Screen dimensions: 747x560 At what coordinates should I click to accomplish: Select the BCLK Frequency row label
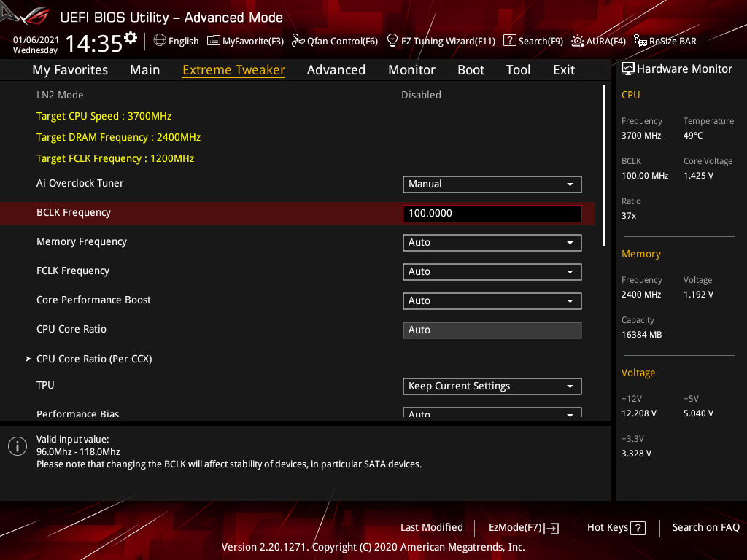pos(74,212)
